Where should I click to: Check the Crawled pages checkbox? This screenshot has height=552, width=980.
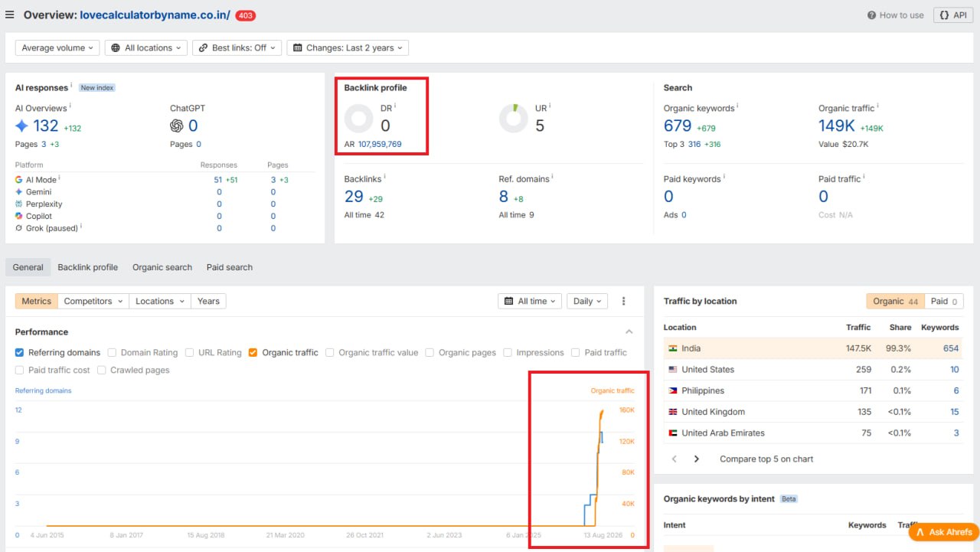102,371
